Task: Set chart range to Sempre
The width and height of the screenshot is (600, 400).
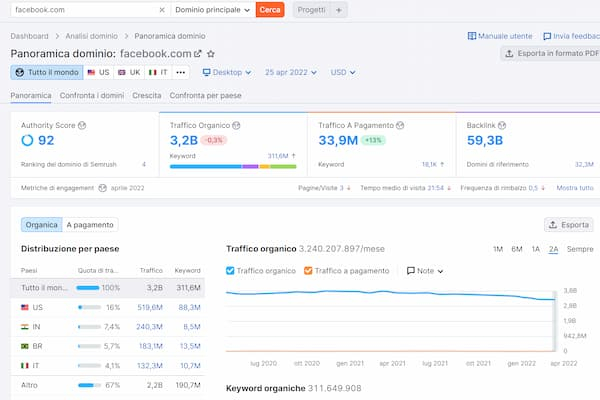Action: coord(580,249)
